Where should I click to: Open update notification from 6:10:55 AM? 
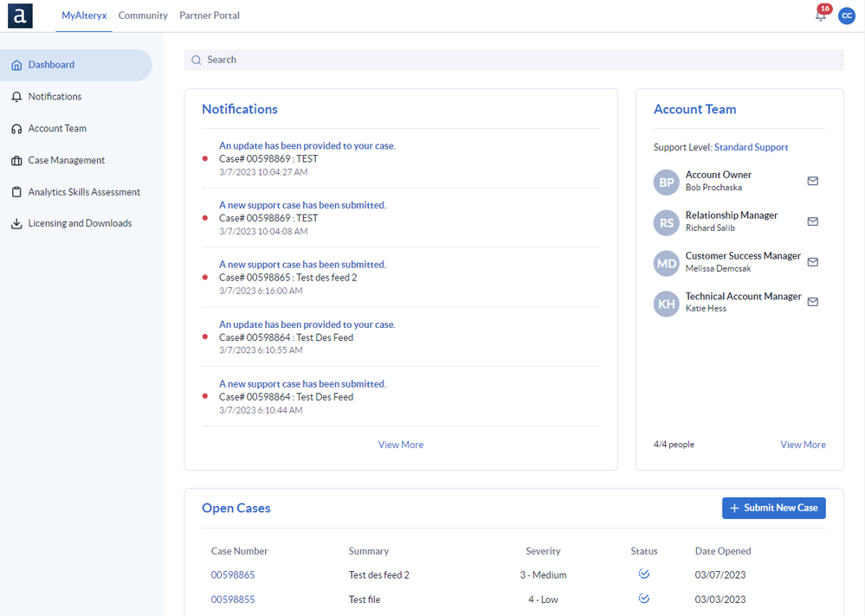pyautogui.click(x=307, y=324)
